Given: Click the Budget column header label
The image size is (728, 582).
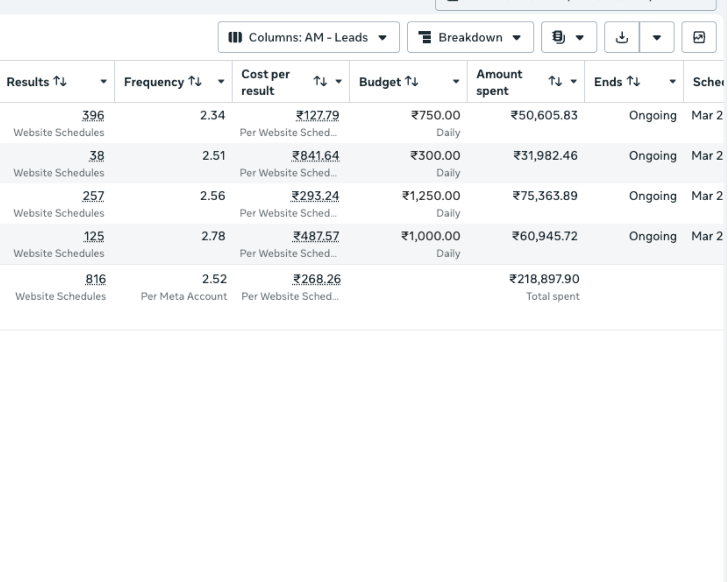Looking at the screenshot, I should click(380, 82).
